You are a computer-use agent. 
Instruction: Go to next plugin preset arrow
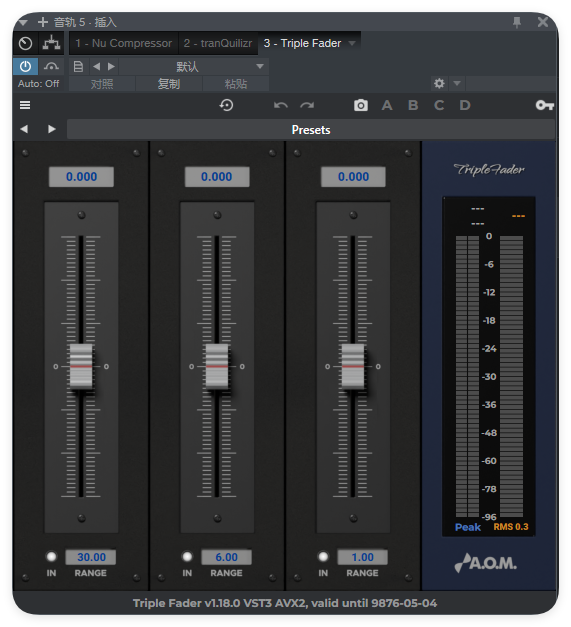point(52,129)
